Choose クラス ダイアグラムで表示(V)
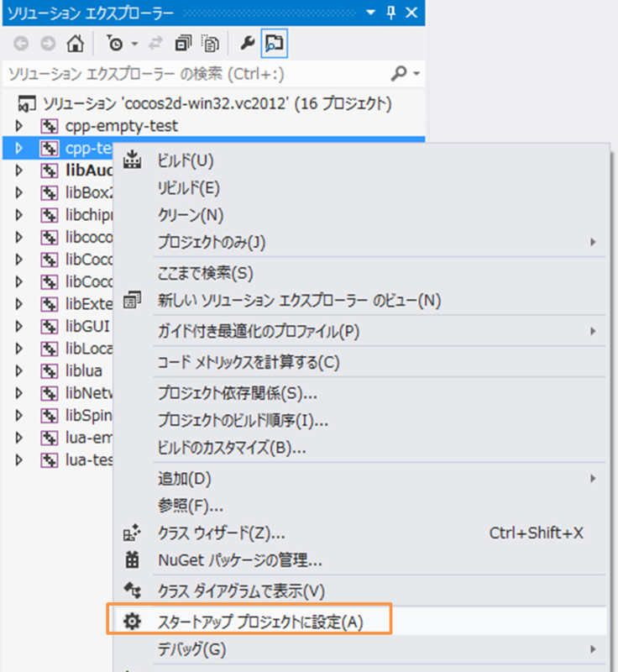Viewport: 618px width, 672px height. [360, 591]
